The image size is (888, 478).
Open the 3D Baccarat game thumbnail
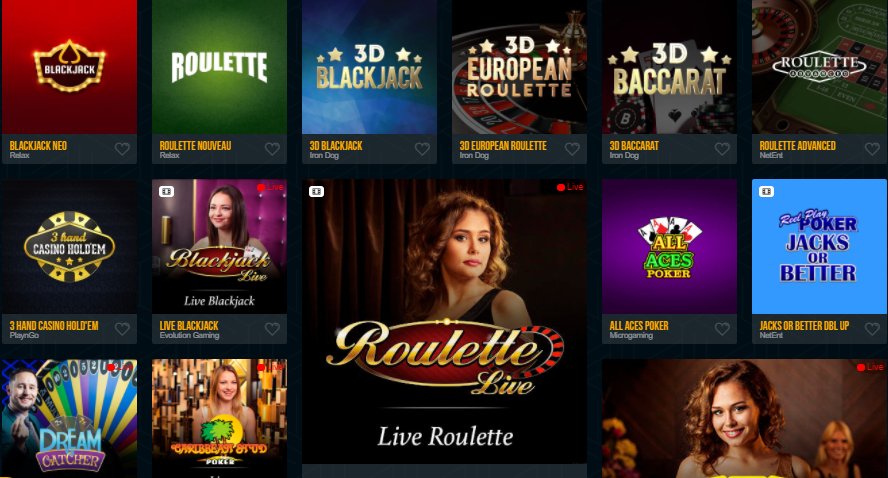tap(669, 67)
